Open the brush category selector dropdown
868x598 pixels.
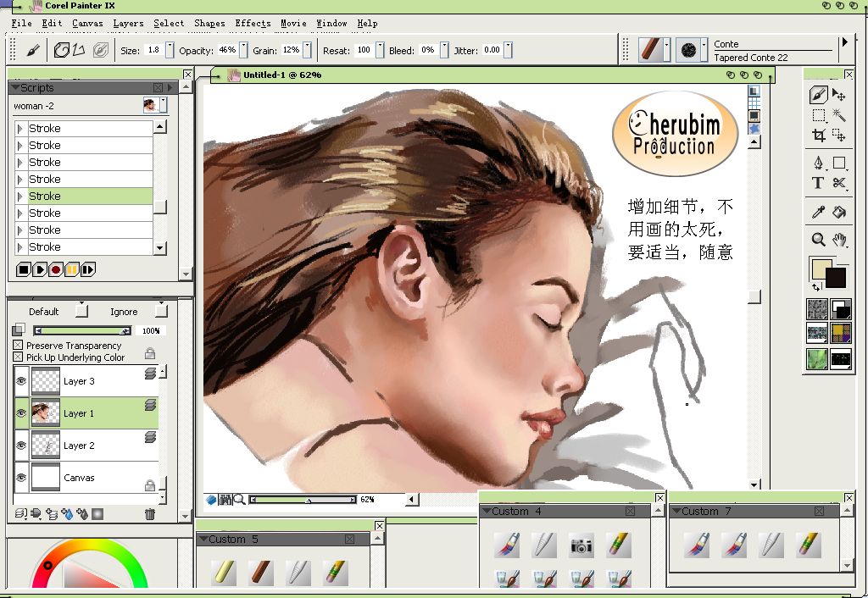coord(666,50)
